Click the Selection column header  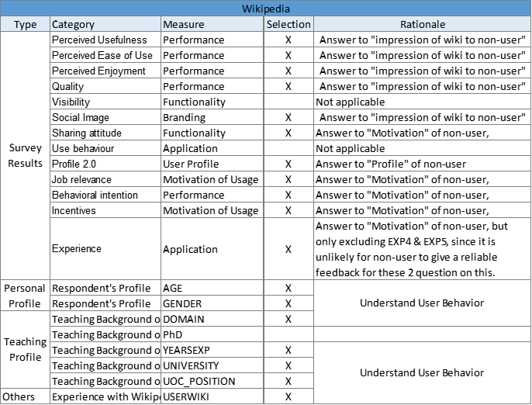pos(288,24)
